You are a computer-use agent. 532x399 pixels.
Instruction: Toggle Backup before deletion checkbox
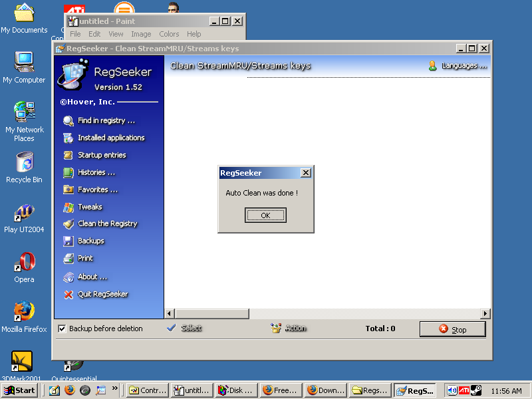(x=63, y=329)
